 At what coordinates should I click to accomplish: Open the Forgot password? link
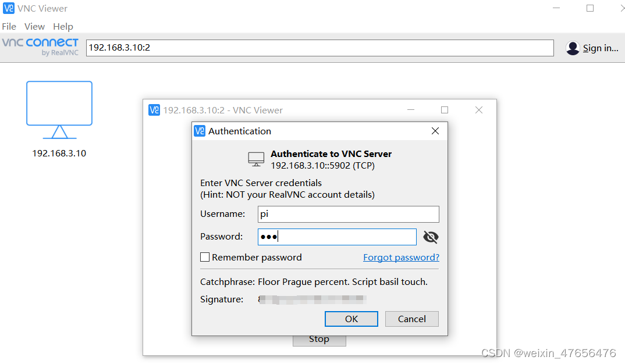pyautogui.click(x=401, y=258)
